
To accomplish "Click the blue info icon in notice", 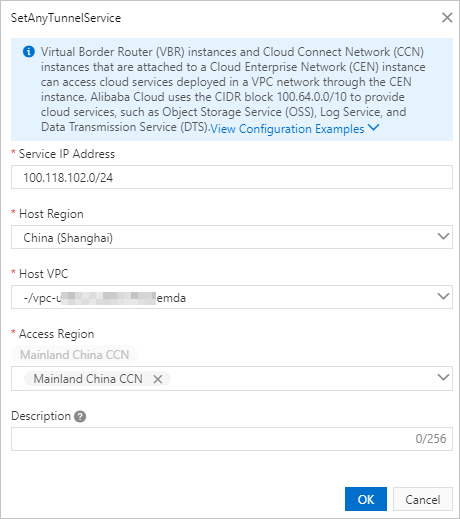I will [x=29, y=52].
